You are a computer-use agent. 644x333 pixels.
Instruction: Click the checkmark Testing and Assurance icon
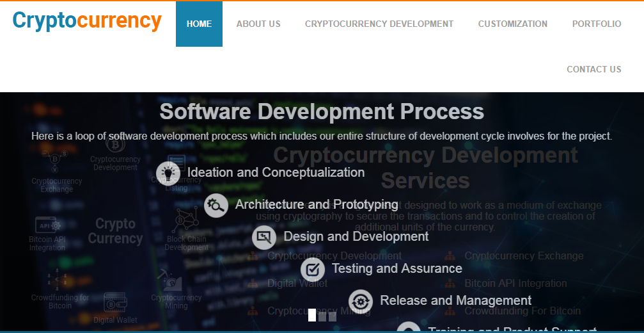[313, 270]
